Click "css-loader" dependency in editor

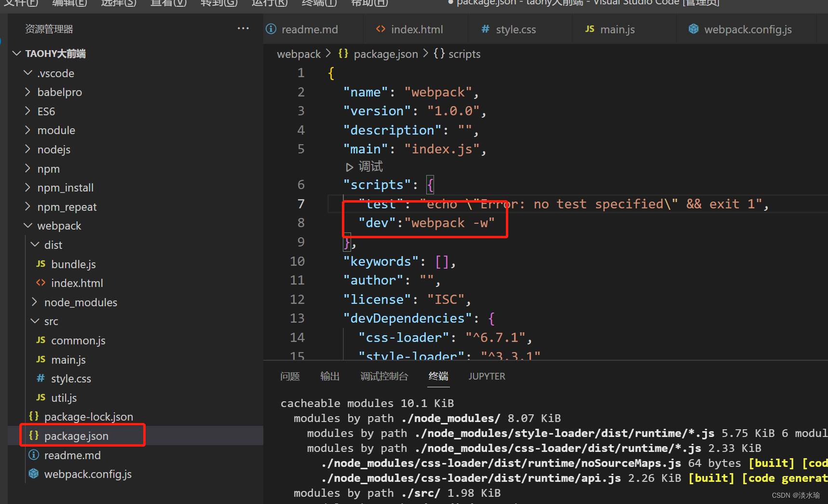[x=404, y=337]
